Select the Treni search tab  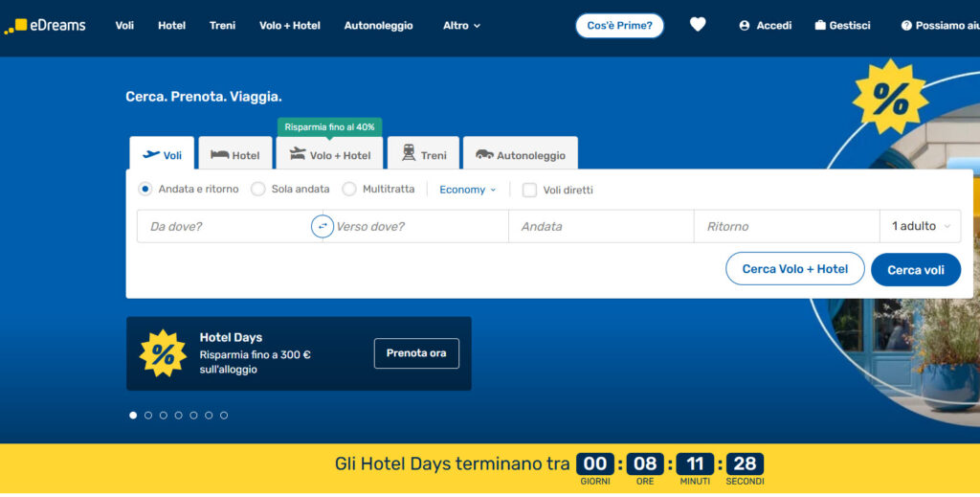tap(423, 153)
